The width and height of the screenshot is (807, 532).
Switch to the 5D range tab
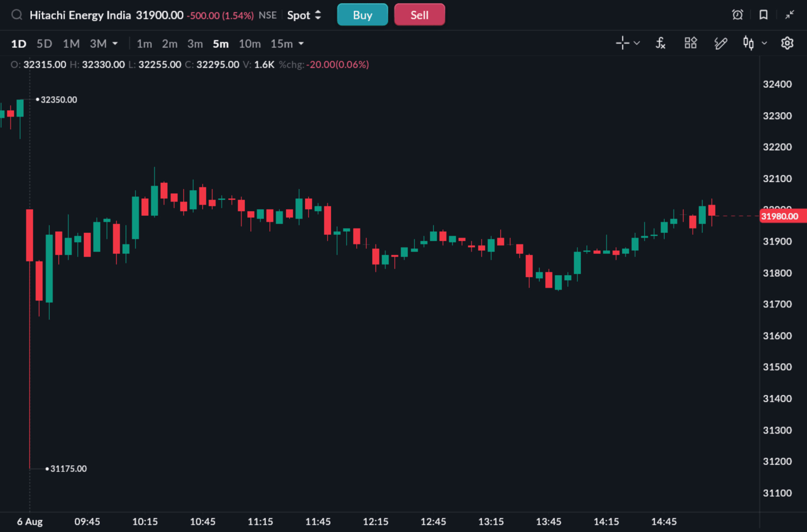point(44,44)
